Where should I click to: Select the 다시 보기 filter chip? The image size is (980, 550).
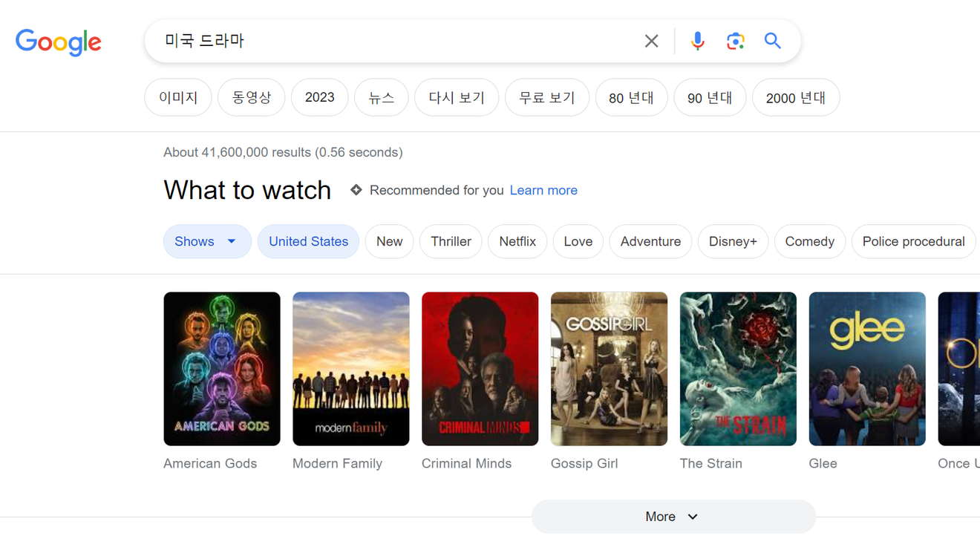457,97
